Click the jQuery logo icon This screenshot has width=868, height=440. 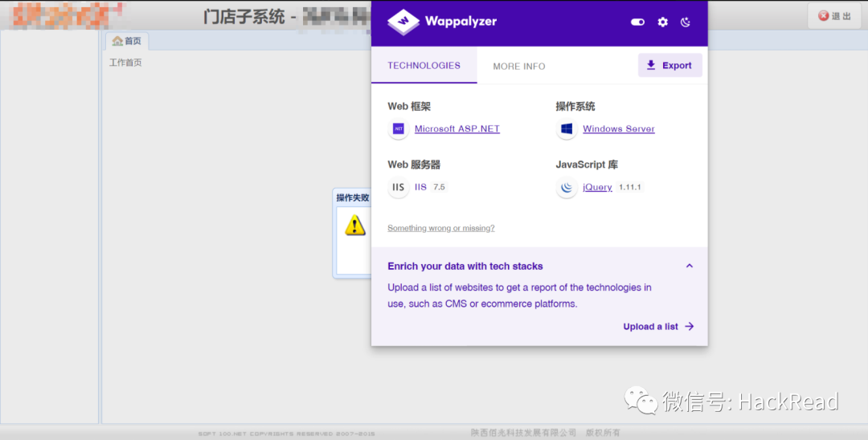tap(567, 187)
